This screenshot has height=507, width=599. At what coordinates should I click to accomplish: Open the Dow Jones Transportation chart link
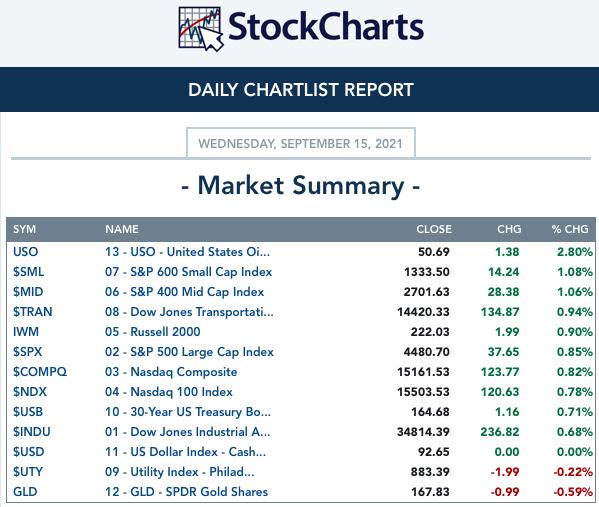point(189,312)
